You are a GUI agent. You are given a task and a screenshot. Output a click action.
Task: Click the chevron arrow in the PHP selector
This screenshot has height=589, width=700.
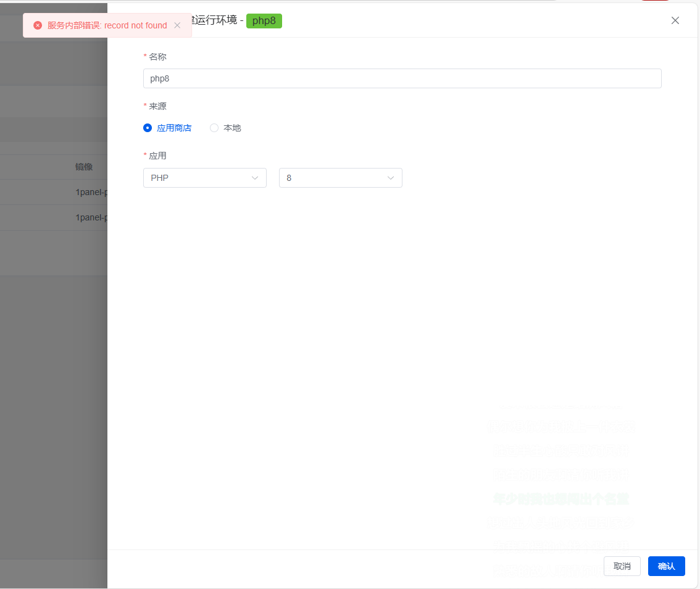point(255,178)
